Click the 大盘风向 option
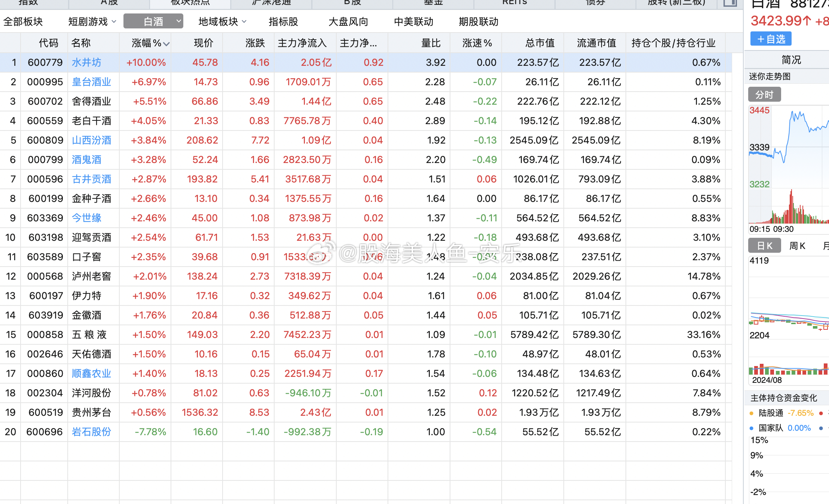The height and width of the screenshot is (504, 829). point(348,21)
